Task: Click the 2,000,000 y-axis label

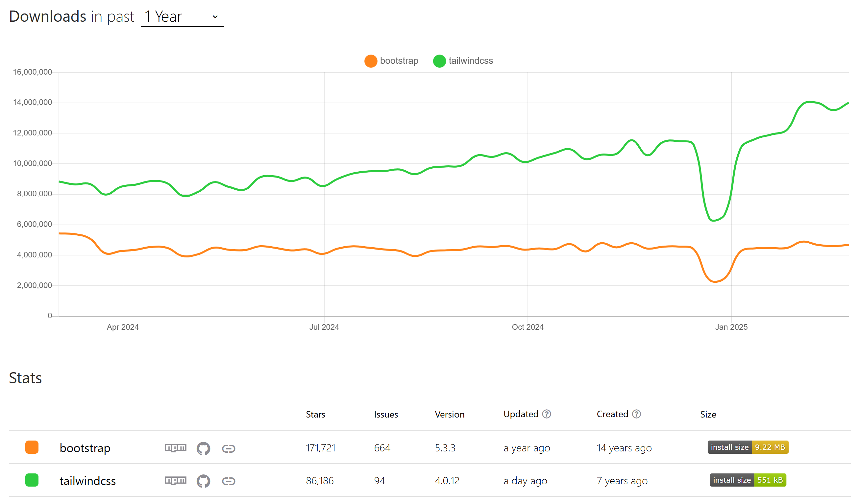Action: pyautogui.click(x=35, y=285)
